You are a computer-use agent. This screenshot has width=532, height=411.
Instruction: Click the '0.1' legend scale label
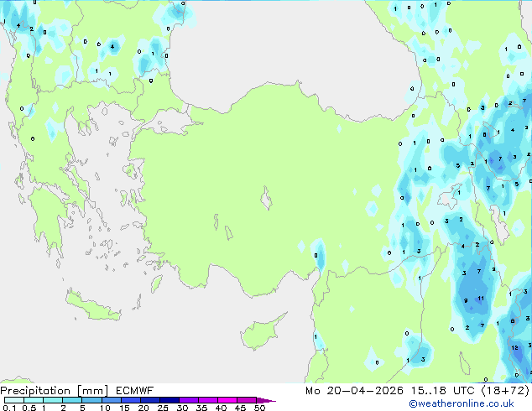click(x=9, y=408)
